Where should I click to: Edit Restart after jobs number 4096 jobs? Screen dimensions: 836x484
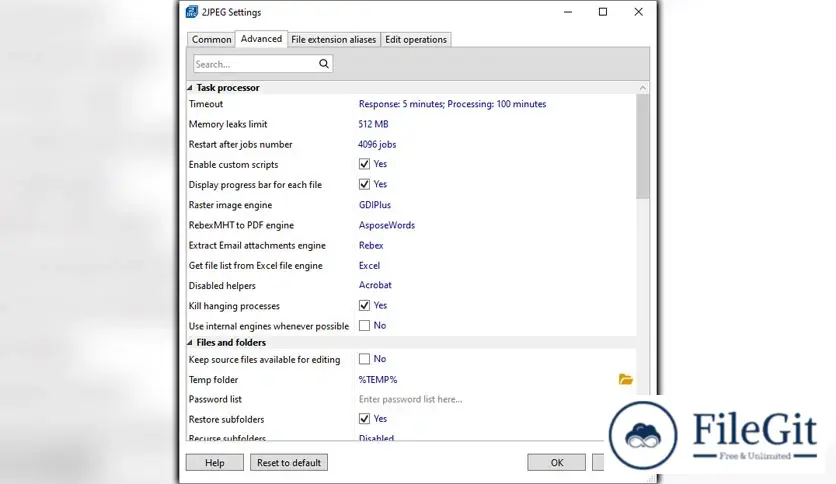(x=377, y=144)
